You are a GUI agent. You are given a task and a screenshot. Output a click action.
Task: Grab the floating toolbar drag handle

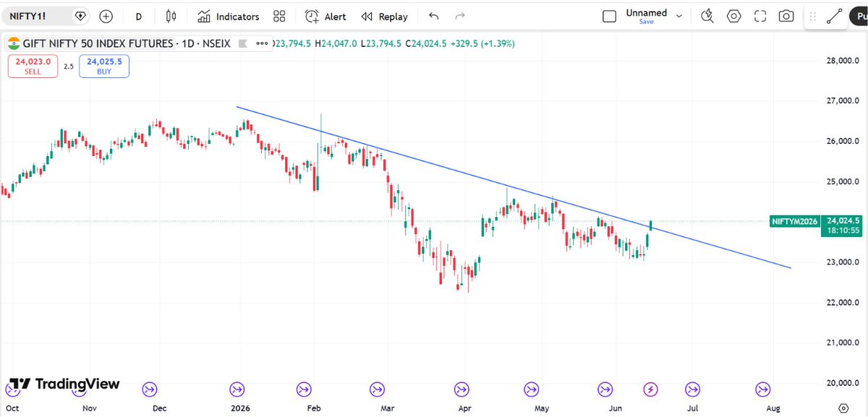pos(814,16)
